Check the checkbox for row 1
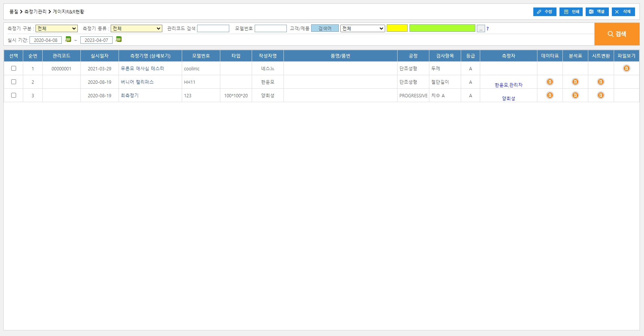644x336 pixels. tap(14, 68)
